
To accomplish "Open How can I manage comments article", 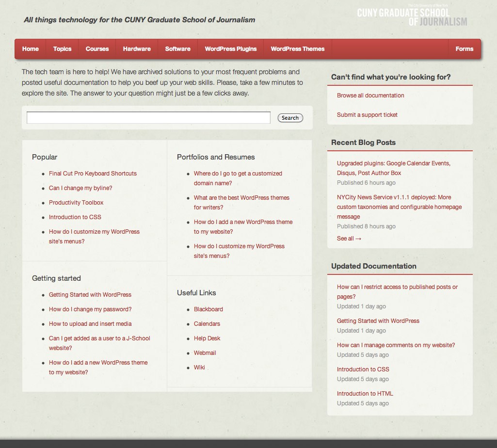I will click(396, 345).
